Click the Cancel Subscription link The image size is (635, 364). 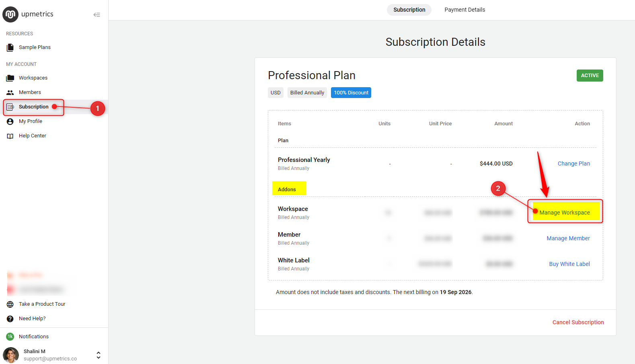click(x=578, y=322)
